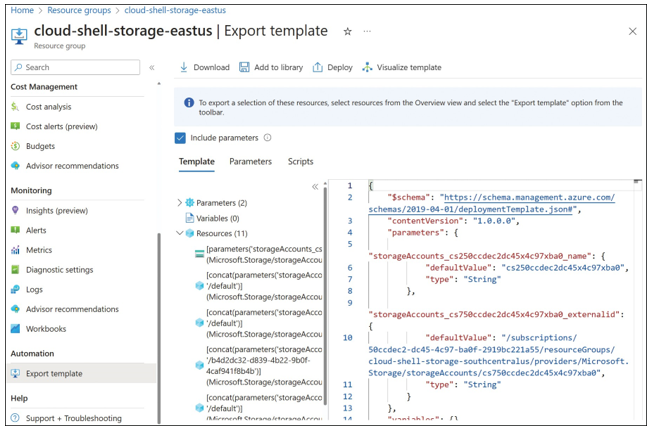Viewport: 653px width, 428px height.
Task: Click the Insights (preview) lightbulb icon
Action: [15, 210]
